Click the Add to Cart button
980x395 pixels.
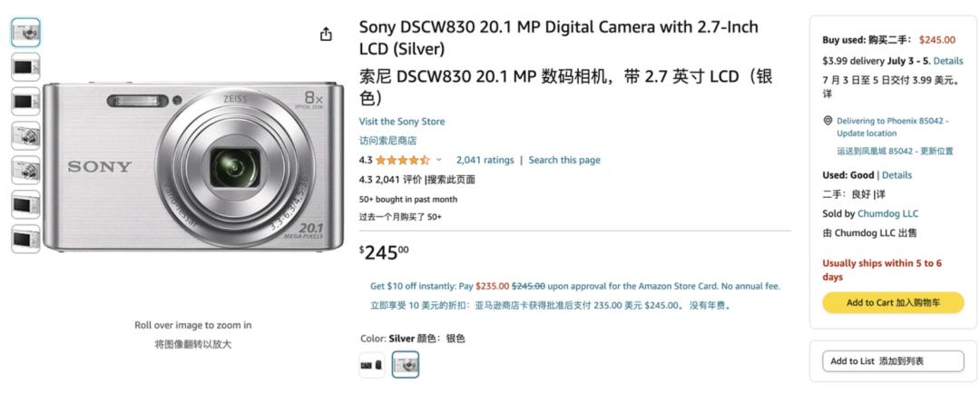pos(893,302)
